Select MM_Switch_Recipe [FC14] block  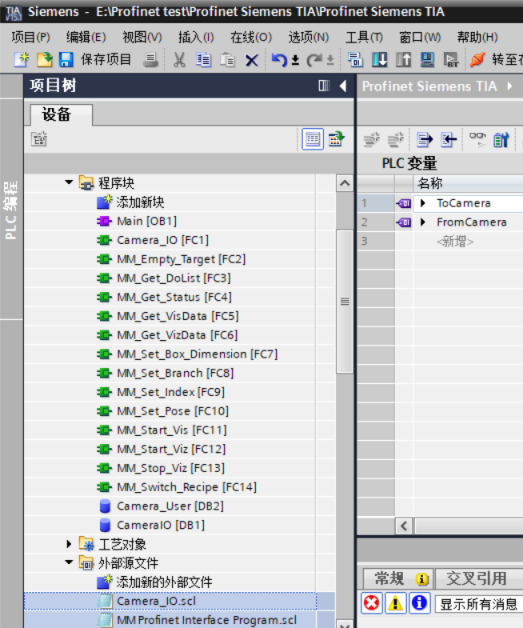pos(187,487)
